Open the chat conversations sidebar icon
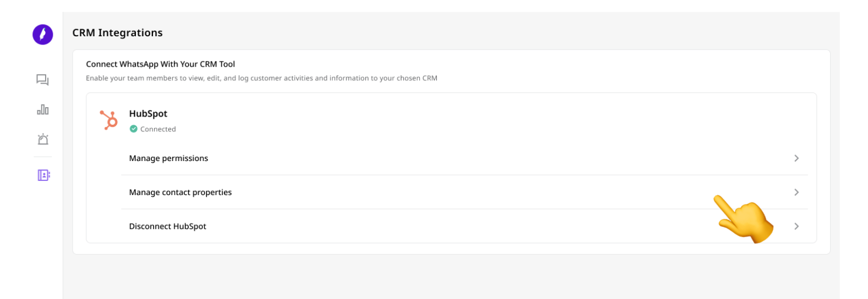The height and width of the screenshot is (299, 868). tap(43, 80)
